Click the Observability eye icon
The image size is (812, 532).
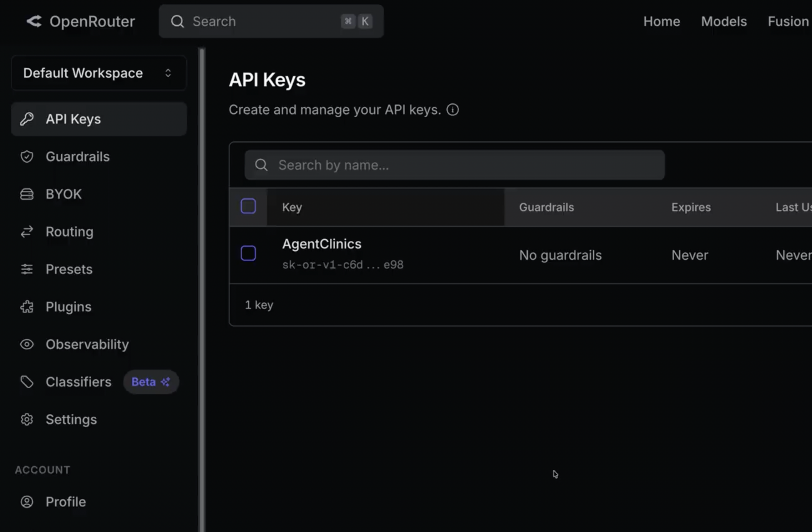pyautogui.click(x=27, y=344)
